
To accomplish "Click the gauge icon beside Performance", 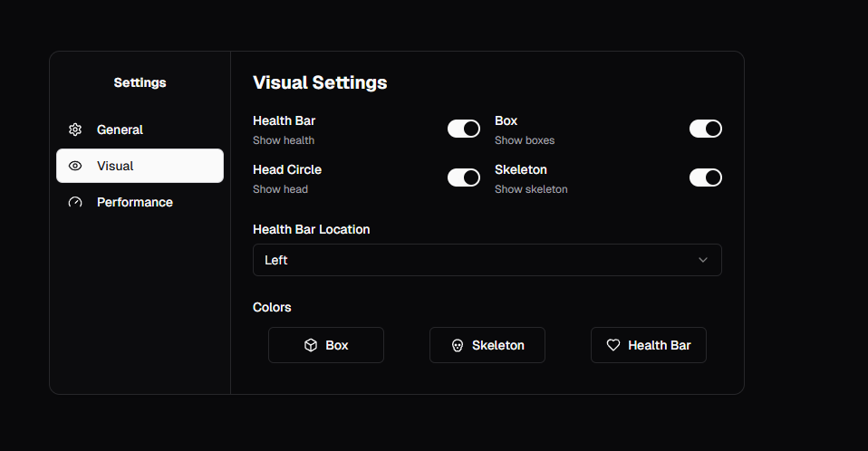I will [x=75, y=203].
